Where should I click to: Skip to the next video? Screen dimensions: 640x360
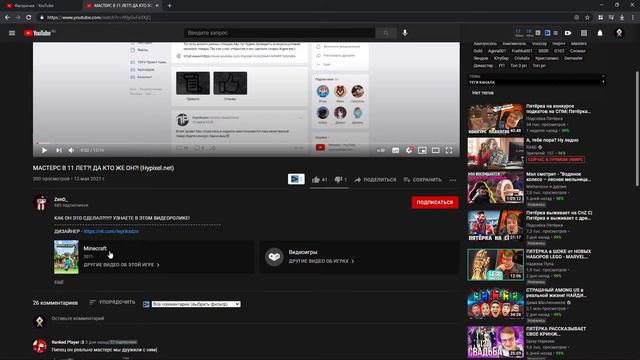[x=59, y=150]
